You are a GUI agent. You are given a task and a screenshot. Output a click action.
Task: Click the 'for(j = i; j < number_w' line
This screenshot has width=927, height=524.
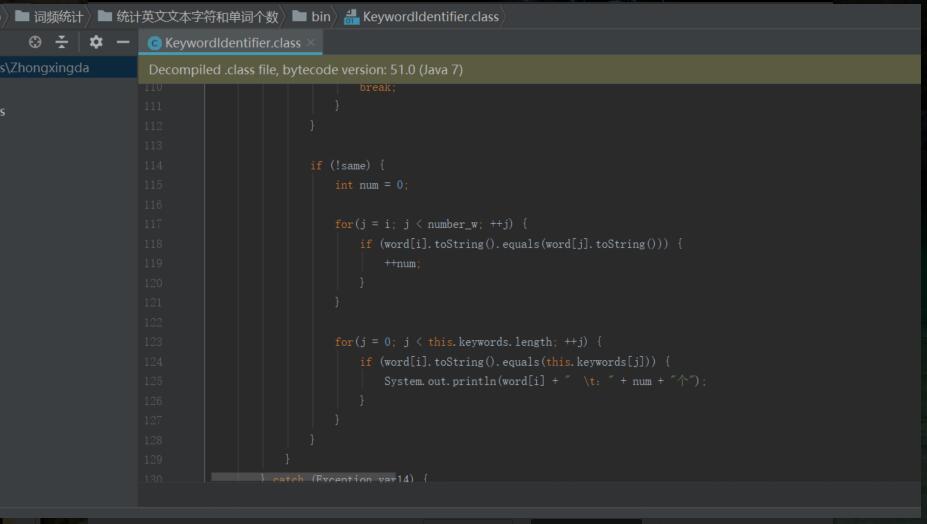tap(431, 224)
